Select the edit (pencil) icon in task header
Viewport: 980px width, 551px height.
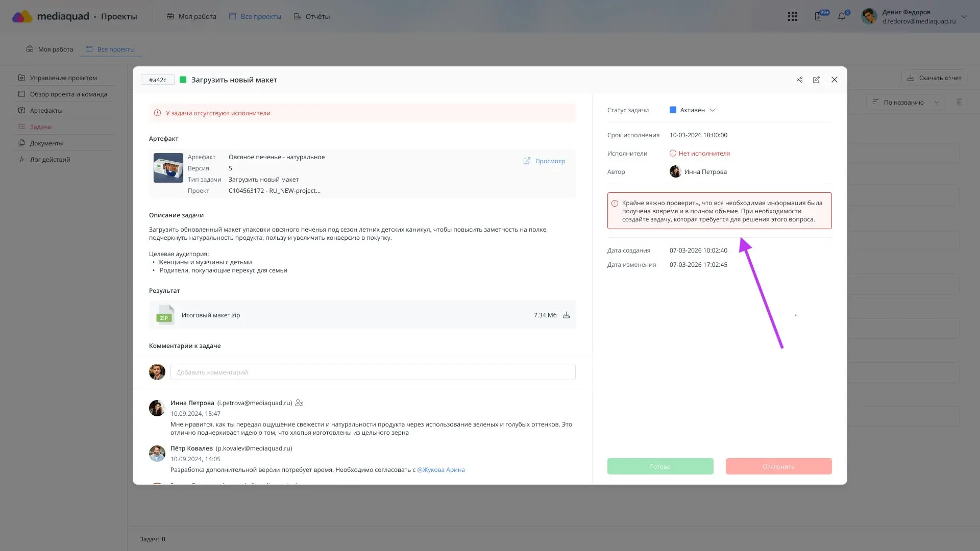click(816, 80)
